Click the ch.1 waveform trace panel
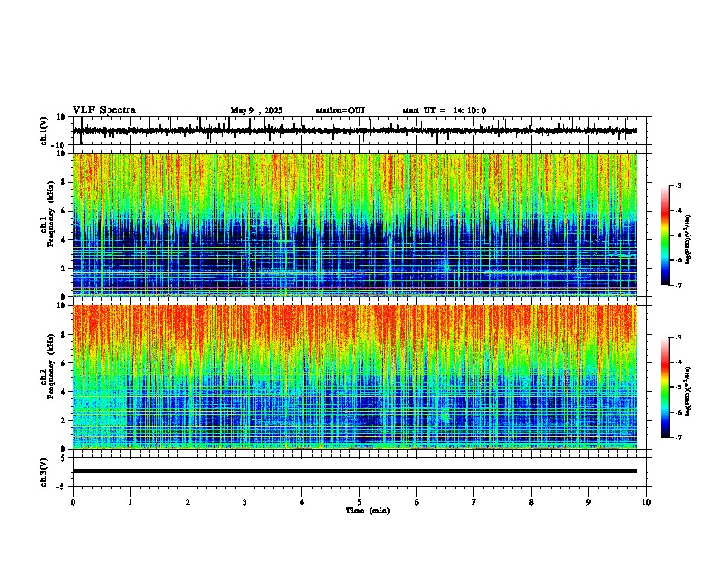The height and width of the screenshot is (563, 728). click(359, 131)
